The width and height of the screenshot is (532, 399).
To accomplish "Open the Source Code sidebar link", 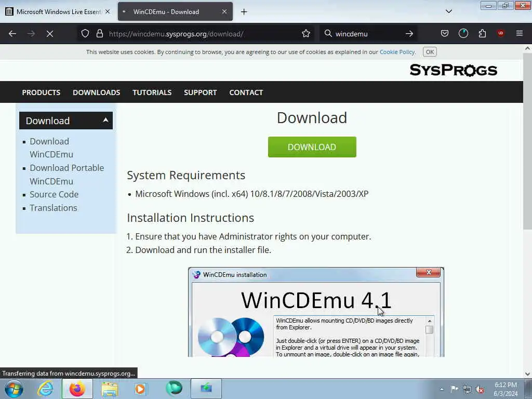I will pyautogui.click(x=54, y=194).
